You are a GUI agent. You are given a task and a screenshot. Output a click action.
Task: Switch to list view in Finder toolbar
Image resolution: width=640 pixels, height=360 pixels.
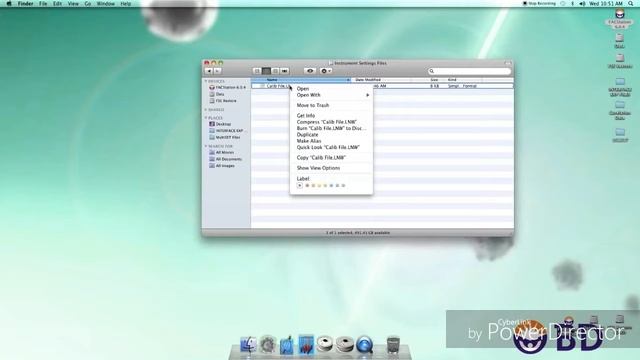pos(266,71)
